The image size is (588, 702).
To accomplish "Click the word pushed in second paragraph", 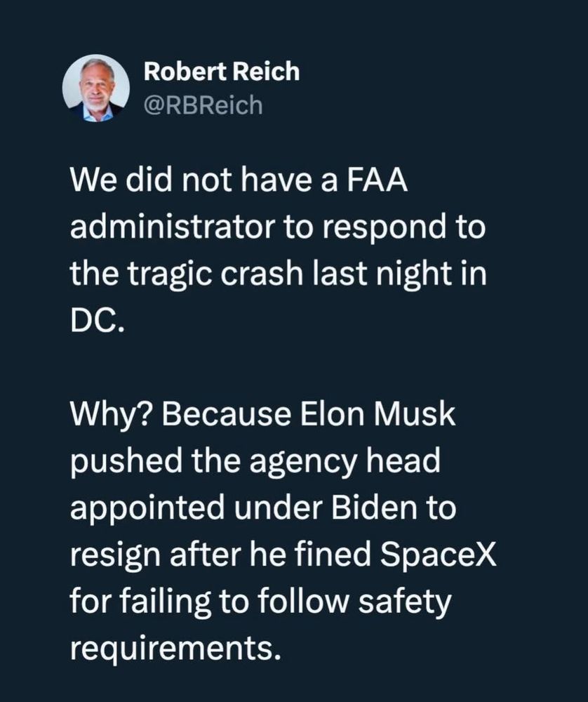I will point(126,463).
